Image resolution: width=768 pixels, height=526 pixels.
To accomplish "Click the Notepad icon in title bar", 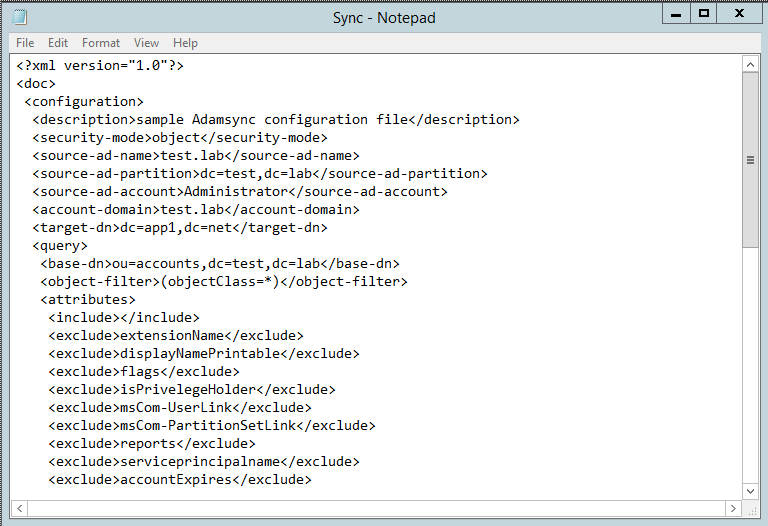I will click(20, 17).
